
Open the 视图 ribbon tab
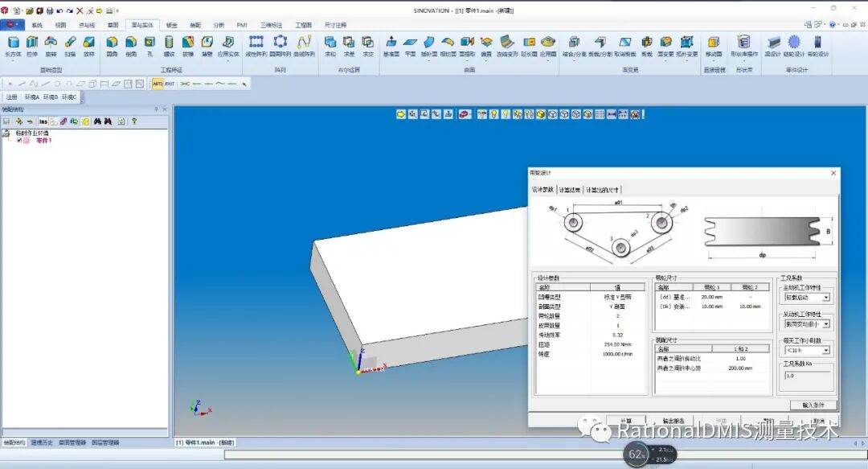[60, 25]
